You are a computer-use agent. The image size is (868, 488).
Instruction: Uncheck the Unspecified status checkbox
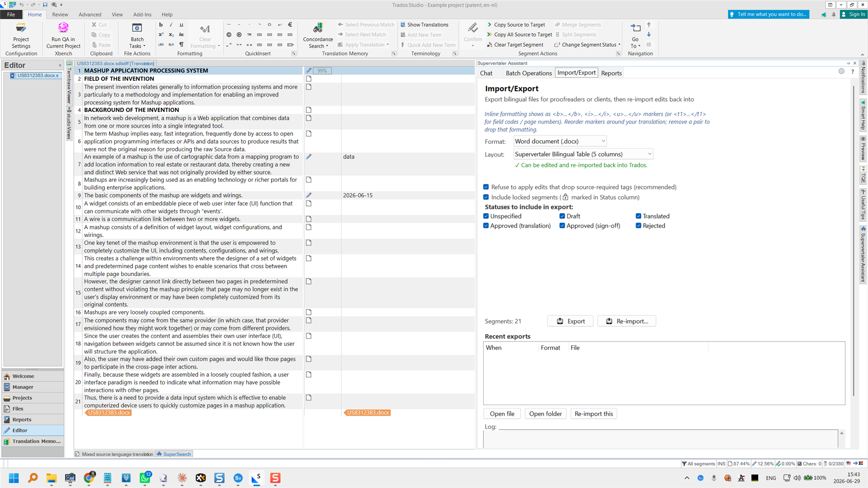(486, 216)
